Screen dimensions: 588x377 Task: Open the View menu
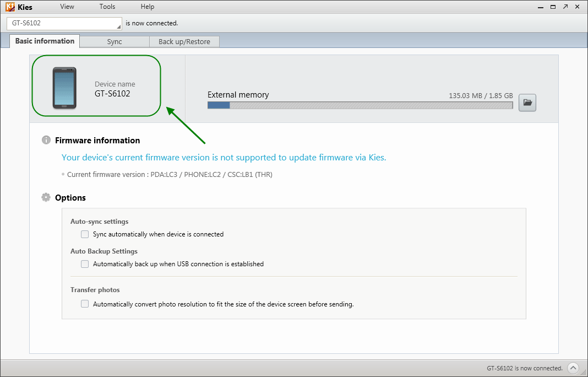pos(67,7)
